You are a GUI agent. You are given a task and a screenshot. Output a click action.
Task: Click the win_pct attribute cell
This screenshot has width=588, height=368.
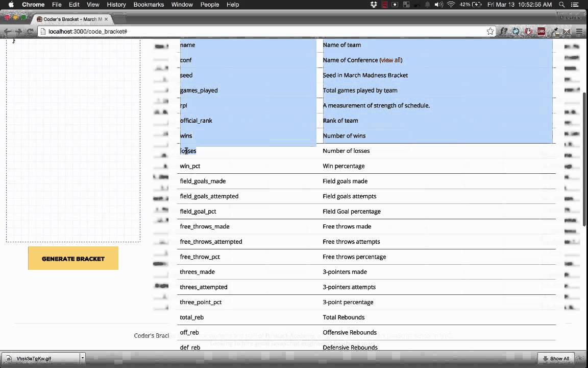click(190, 166)
